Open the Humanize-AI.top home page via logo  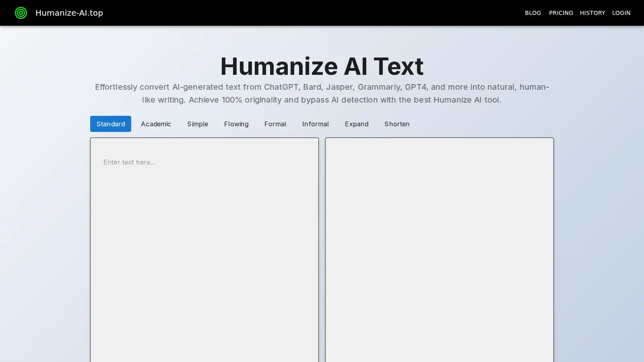coord(22,13)
